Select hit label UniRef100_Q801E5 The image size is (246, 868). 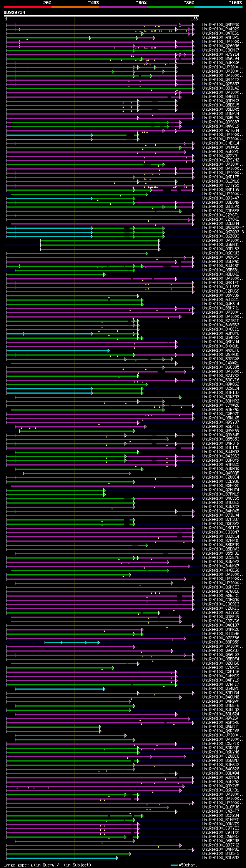tap(221, 283)
